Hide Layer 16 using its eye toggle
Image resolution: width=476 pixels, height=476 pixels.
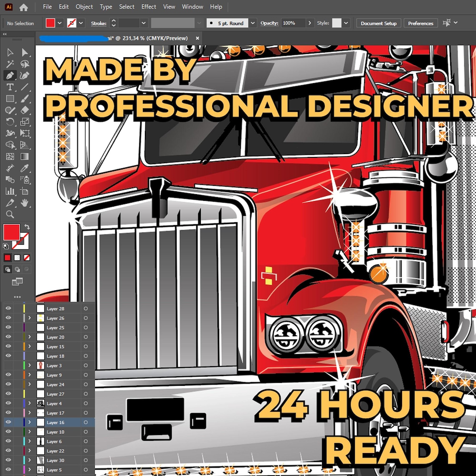point(8,422)
